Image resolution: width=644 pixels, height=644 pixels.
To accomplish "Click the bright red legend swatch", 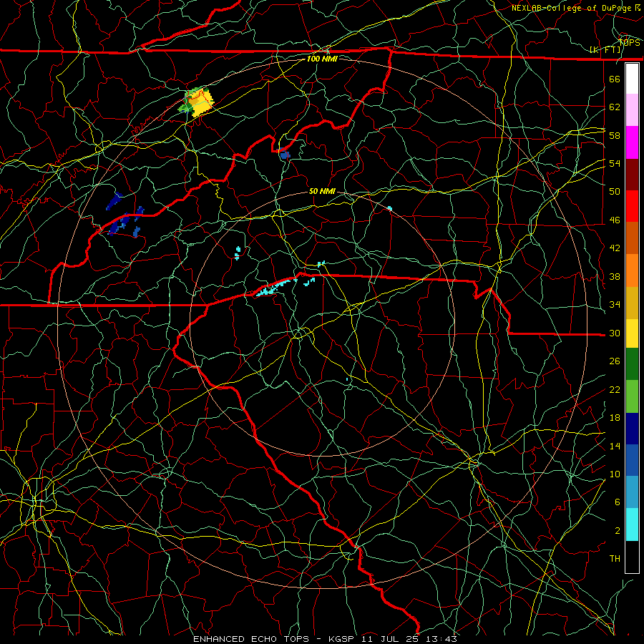I will (x=632, y=207).
